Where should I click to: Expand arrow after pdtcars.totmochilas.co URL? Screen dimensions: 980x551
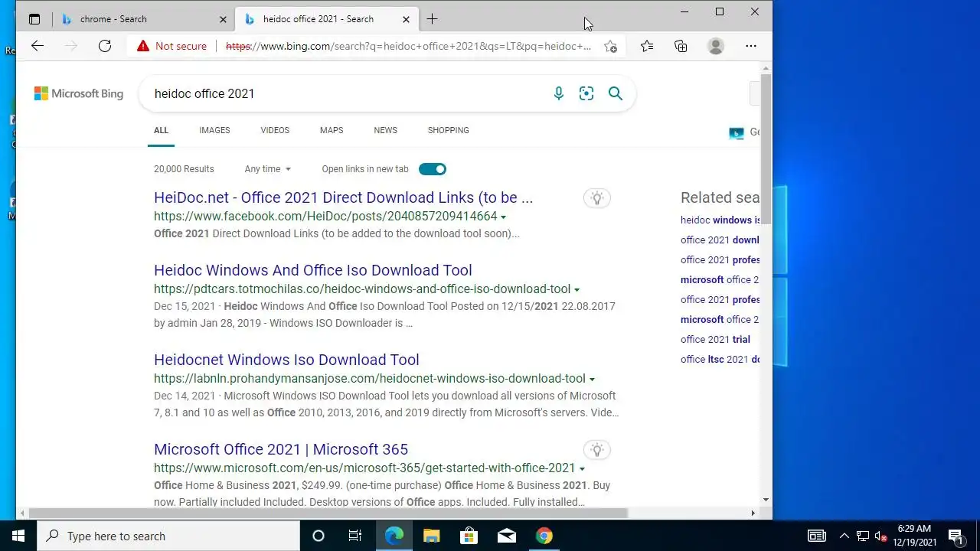(577, 290)
